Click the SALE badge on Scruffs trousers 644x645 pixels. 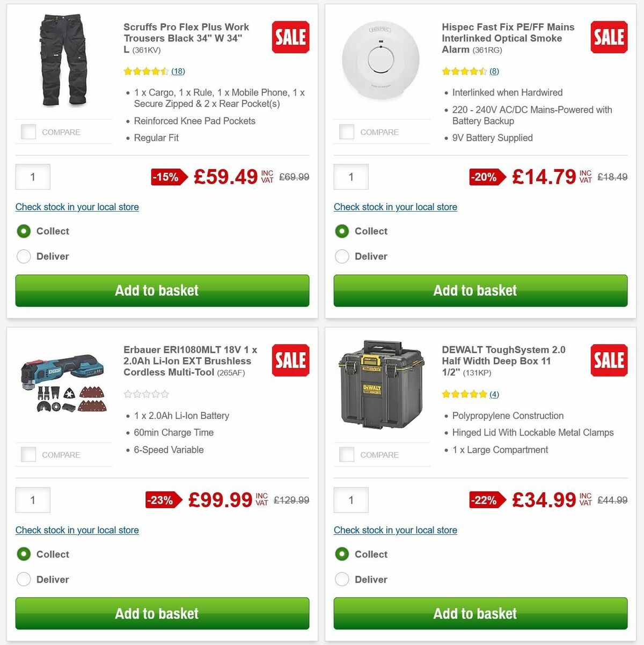pyautogui.click(x=290, y=37)
